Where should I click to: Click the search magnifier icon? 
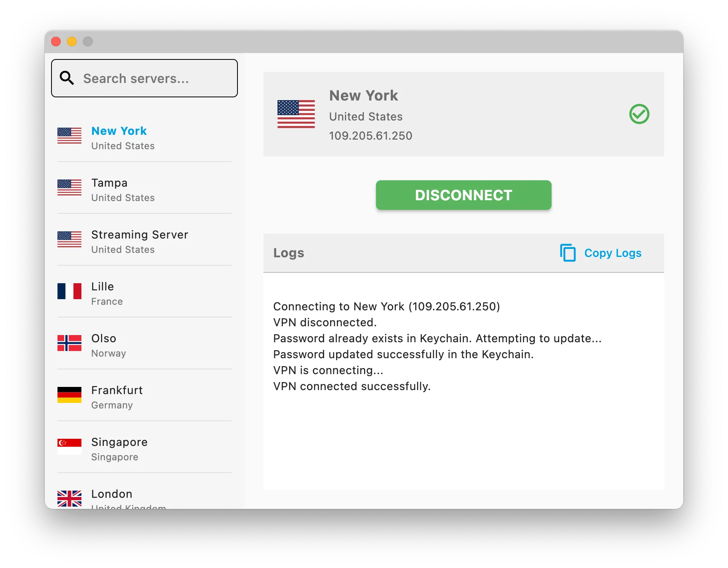point(67,78)
